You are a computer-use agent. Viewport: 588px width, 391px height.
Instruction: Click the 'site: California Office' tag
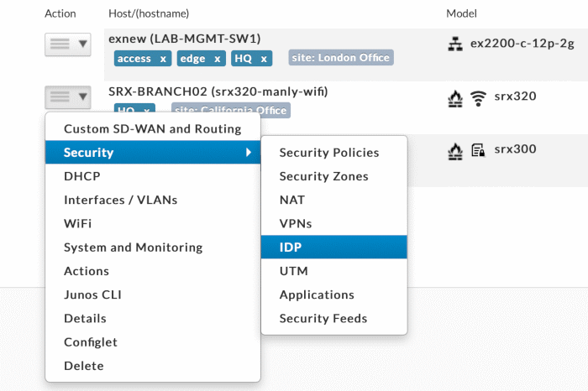(230, 110)
